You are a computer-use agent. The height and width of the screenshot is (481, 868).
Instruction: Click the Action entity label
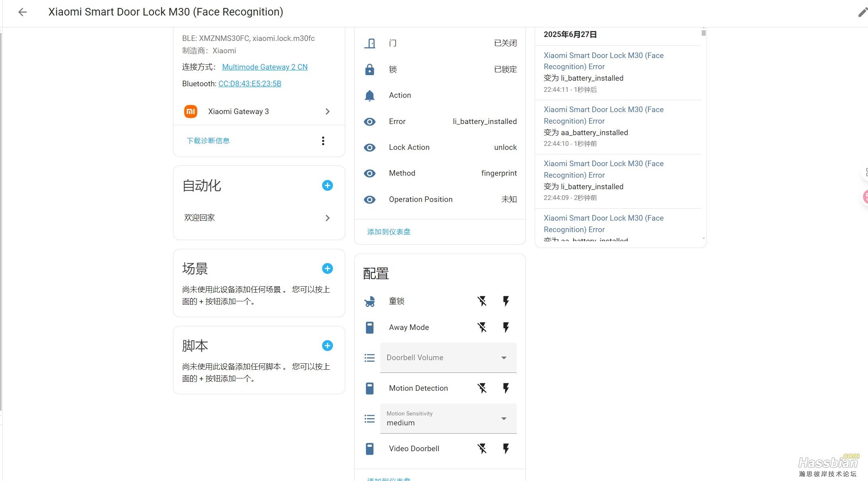click(400, 95)
